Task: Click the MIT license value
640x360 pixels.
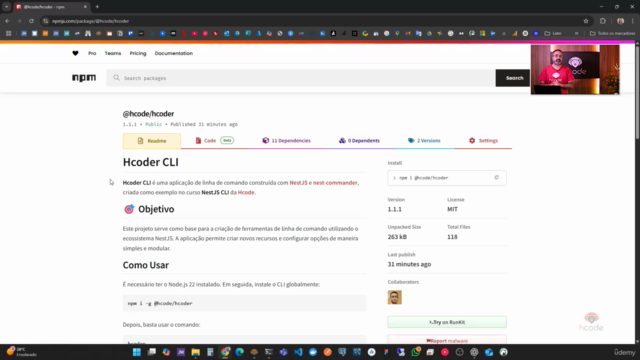Action: [452, 209]
